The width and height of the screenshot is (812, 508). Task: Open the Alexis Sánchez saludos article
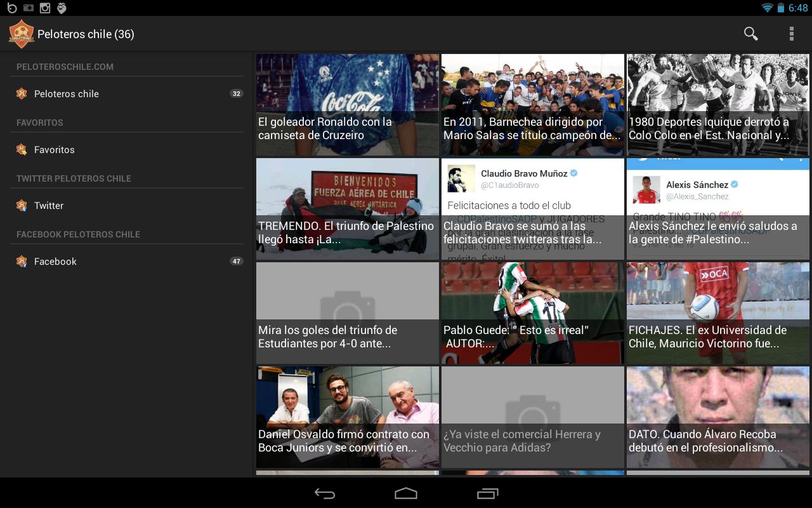tap(718, 208)
